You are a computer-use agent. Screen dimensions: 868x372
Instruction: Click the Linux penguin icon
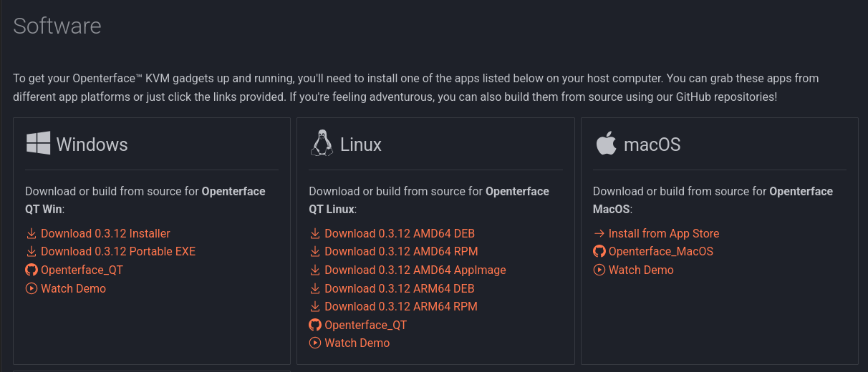click(x=322, y=143)
